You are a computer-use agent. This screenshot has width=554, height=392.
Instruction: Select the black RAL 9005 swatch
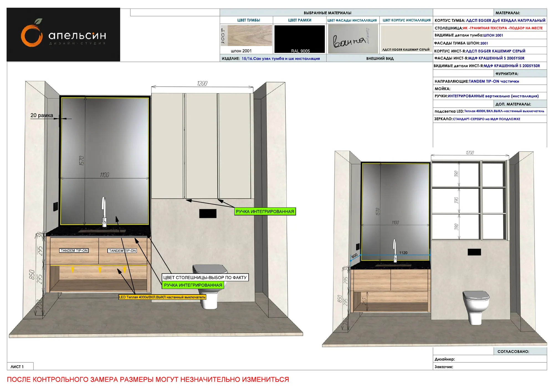coord(299,39)
